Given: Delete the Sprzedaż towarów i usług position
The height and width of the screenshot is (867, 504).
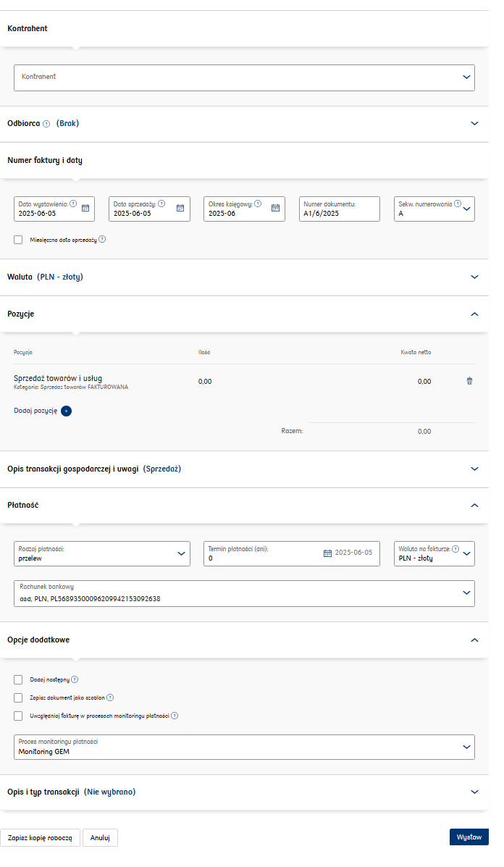Looking at the screenshot, I should [x=469, y=381].
